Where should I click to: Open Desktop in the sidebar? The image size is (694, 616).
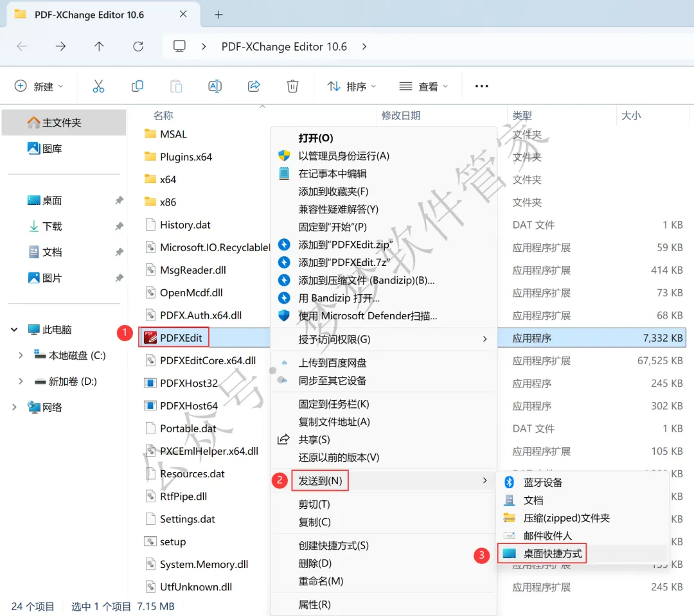[45, 200]
